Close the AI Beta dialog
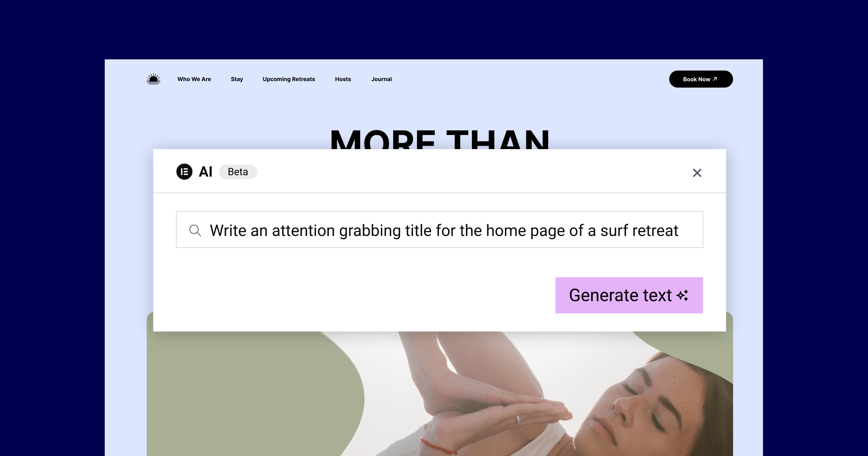Screen dimensions: 868x456 [698, 172]
